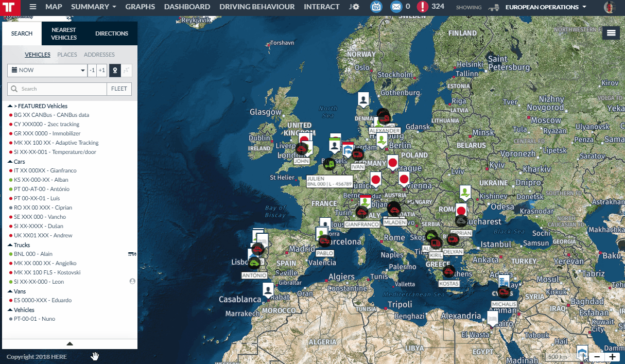This screenshot has width=625, height=364.
Task: Open the red alerts exclamation icon
Action: click(x=422, y=7)
